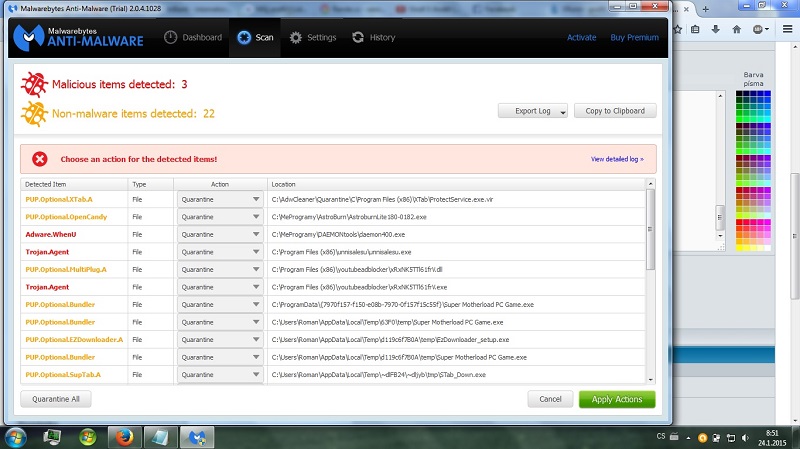Open action dropdown for youtubeadblocker .exe Trojan.Agent
800x449 pixels.
(x=220, y=287)
